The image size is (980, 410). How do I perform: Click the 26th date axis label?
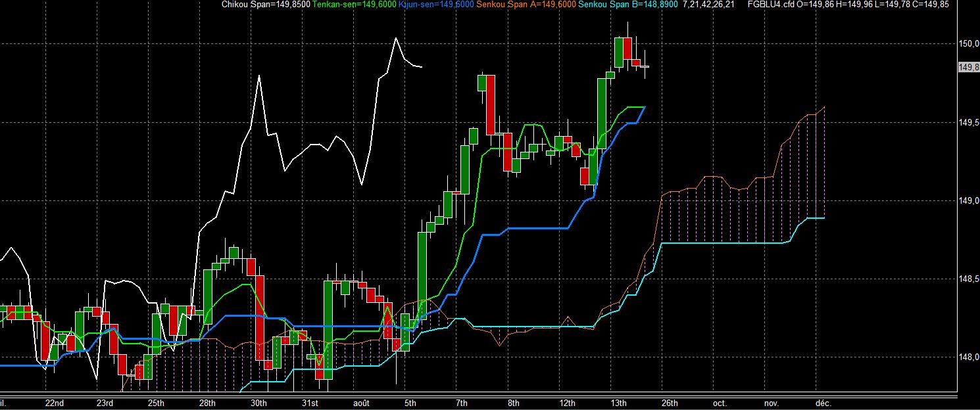coord(670,403)
